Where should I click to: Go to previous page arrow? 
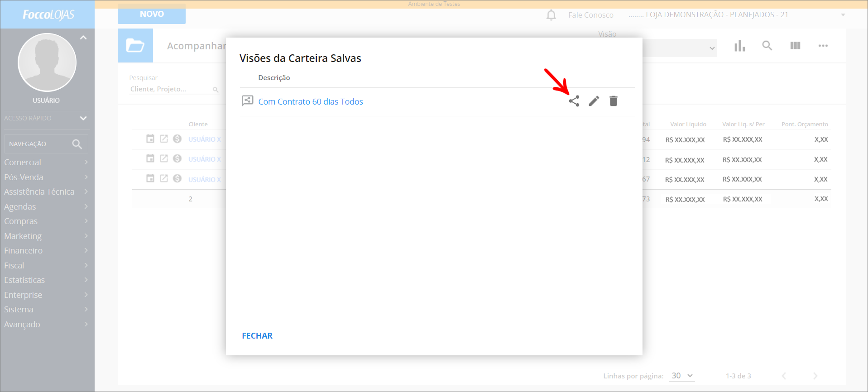[784, 376]
